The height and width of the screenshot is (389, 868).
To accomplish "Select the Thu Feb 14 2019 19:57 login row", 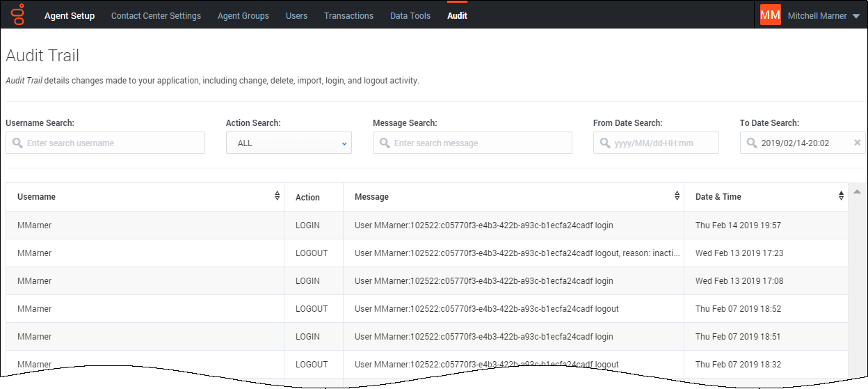I will click(x=426, y=225).
